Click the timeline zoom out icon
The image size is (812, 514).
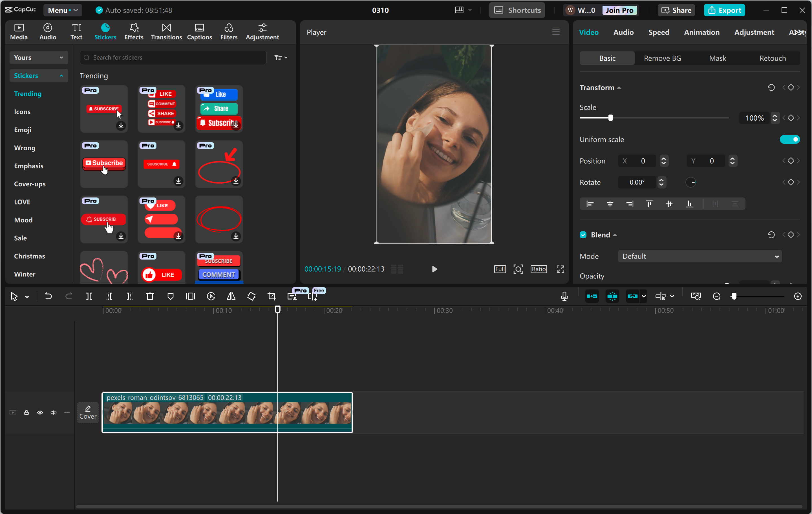[717, 296]
